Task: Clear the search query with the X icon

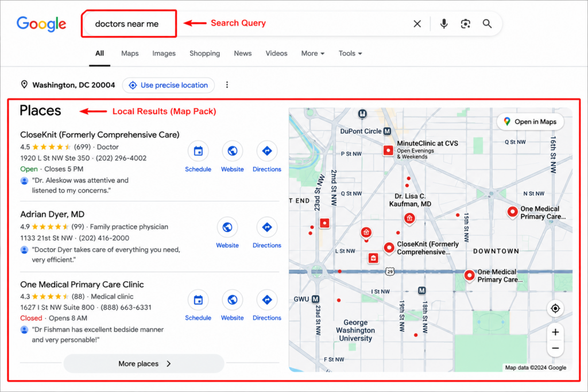Action: pyautogui.click(x=417, y=24)
